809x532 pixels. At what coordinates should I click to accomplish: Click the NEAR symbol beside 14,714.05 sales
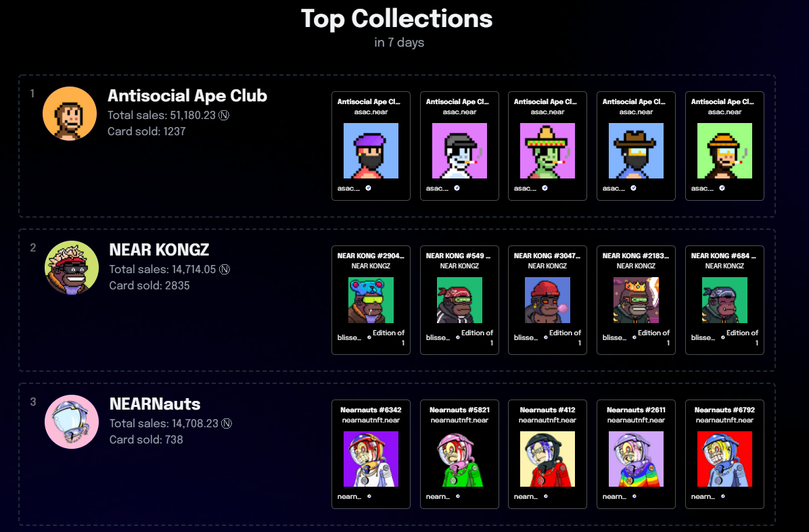point(225,269)
